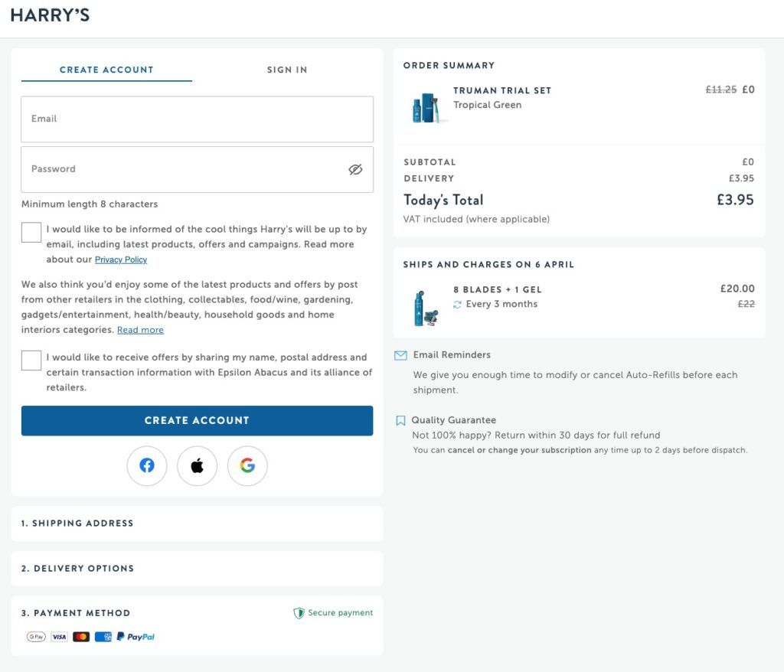Open the Privacy Policy link

[x=121, y=259]
